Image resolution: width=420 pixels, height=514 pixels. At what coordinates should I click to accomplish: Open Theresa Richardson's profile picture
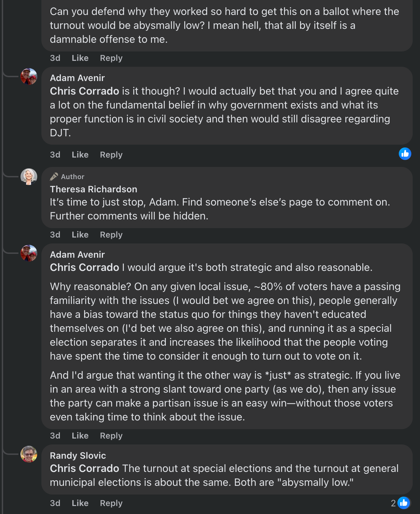point(29,176)
